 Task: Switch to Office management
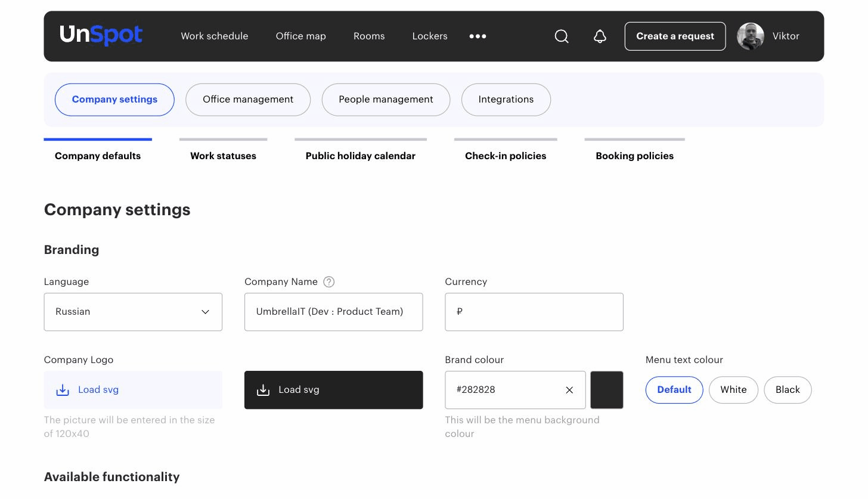(x=248, y=100)
